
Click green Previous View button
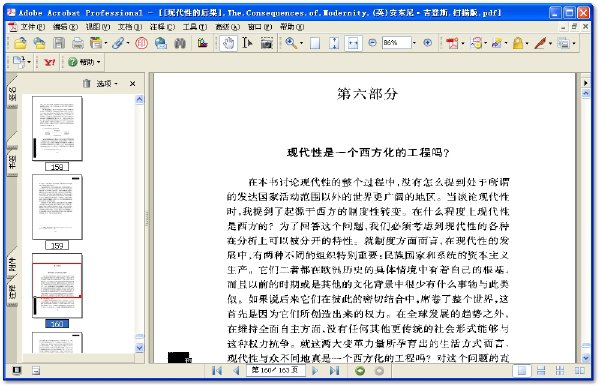click(360, 371)
